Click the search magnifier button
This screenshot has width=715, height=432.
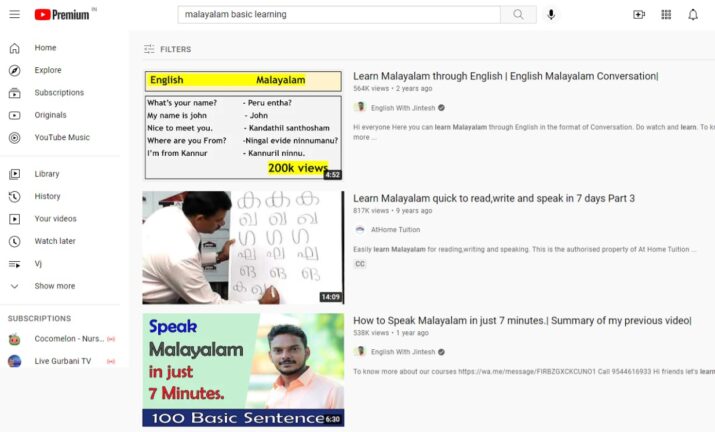pyautogui.click(x=518, y=14)
